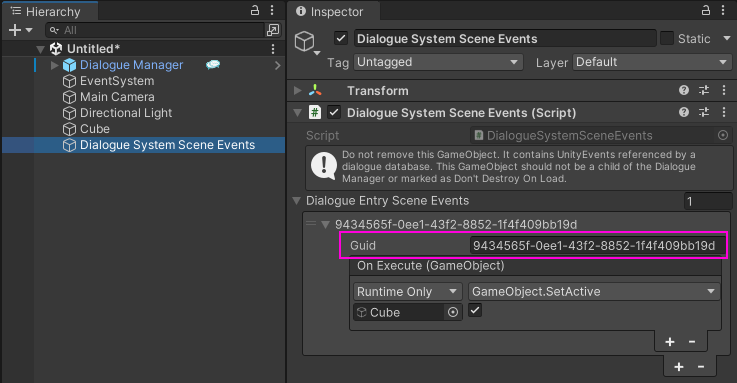Open the Hierarchy create (+) dropdown
This screenshot has width=737, height=383.
[x=20, y=30]
